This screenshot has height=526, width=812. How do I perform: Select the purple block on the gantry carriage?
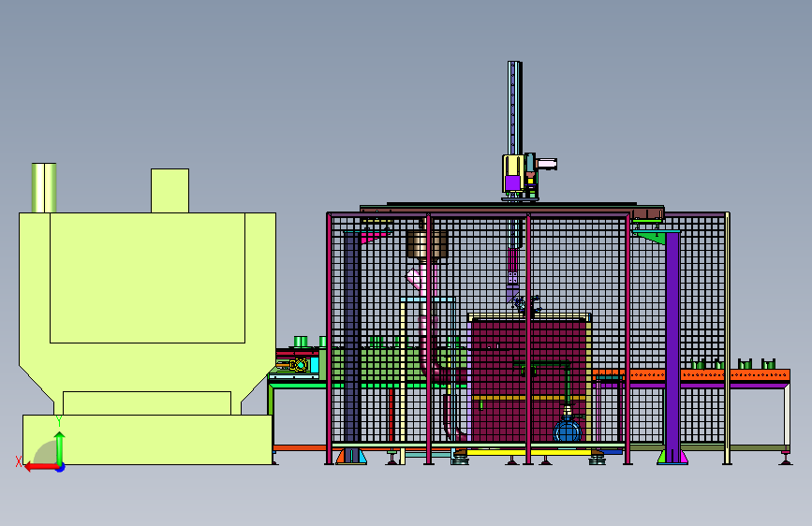[x=512, y=183]
